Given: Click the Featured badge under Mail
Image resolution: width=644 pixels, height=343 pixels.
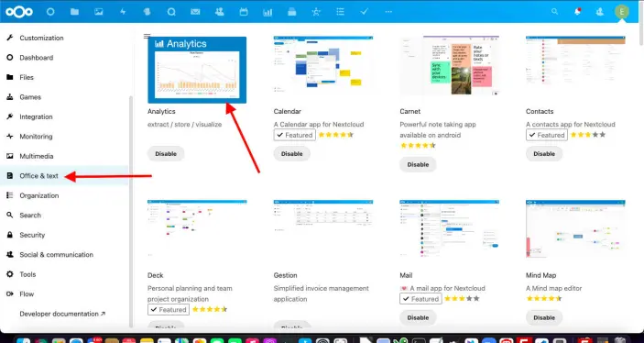Looking at the screenshot, I should (x=420, y=299).
